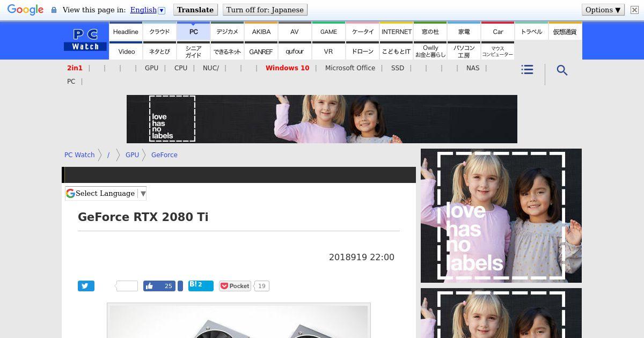Click the 2in1 topic link

(x=75, y=68)
